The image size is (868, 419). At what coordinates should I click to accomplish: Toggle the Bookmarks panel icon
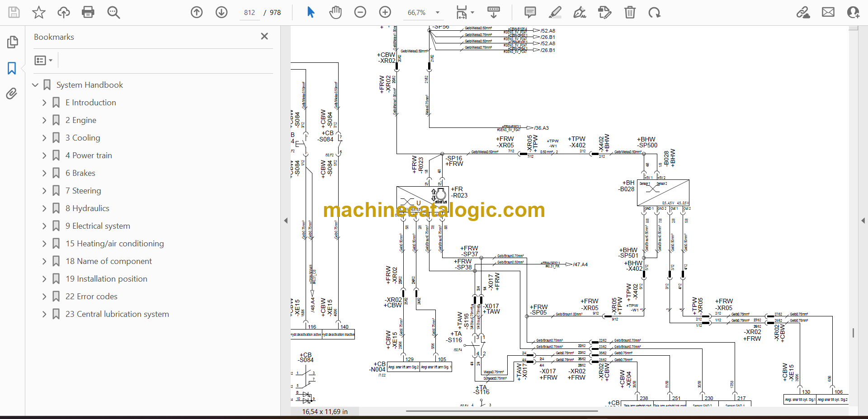(x=12, y=68)
